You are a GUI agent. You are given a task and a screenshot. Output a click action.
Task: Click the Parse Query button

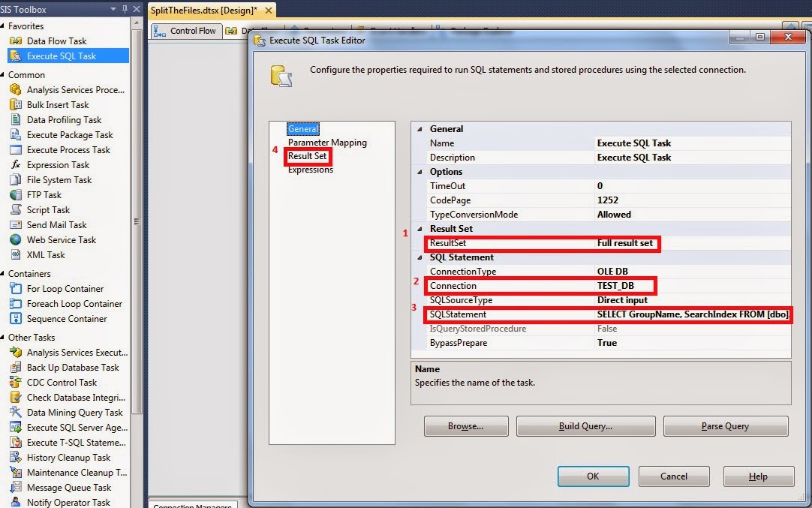coord(725,425)
